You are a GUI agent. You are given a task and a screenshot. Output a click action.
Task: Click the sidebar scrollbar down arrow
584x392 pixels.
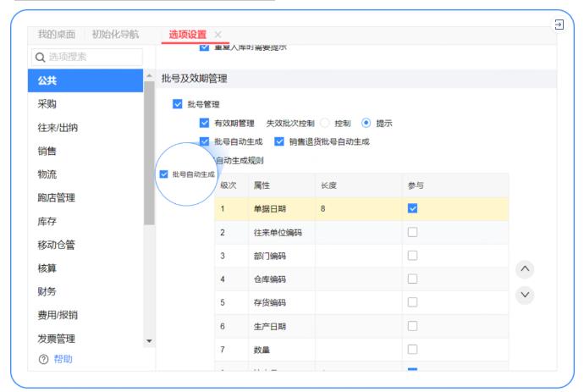click(149, 341)
